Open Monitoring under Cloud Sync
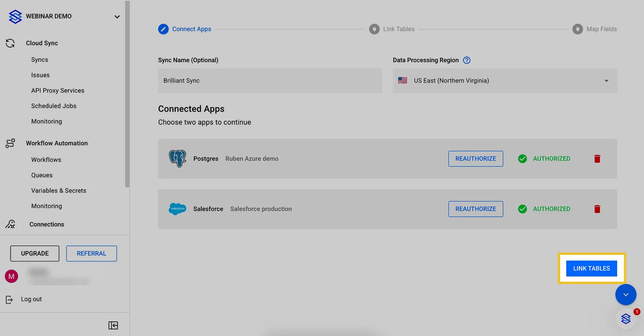The height and width of the screenshot is (336, 644). (x=47, y=121)
